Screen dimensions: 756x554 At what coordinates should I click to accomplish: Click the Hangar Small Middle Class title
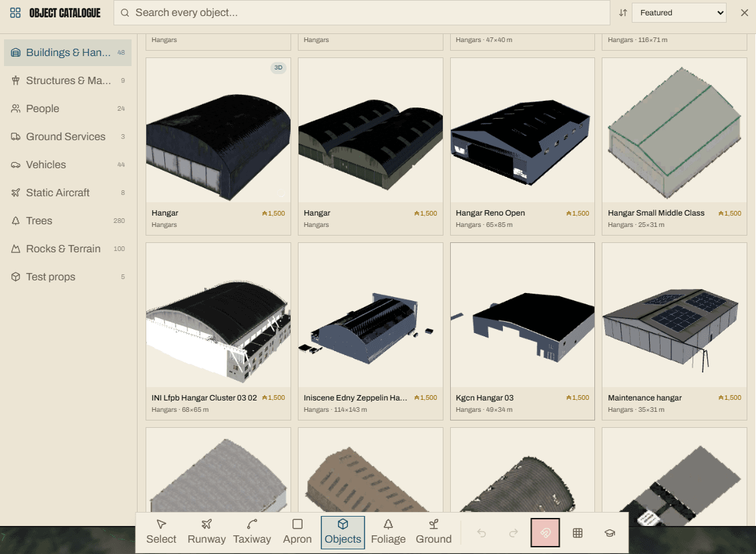point(656,213)
